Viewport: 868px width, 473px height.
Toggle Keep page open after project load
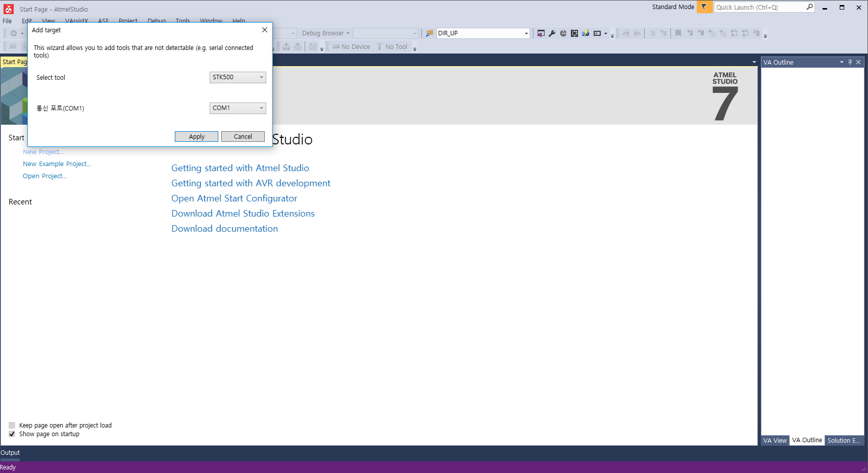pos(12,426)
